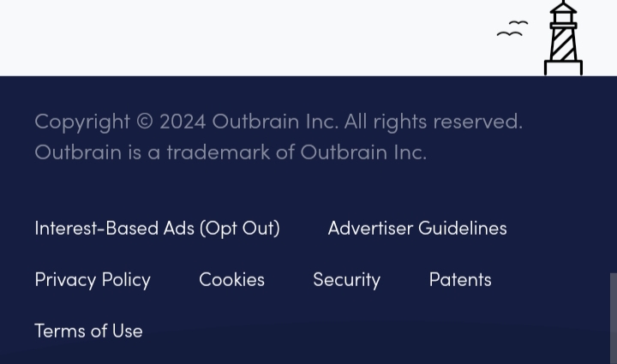Open the Advertiser Guidelines link
Viewport: 617px width, 364px height.
point(417,229)
